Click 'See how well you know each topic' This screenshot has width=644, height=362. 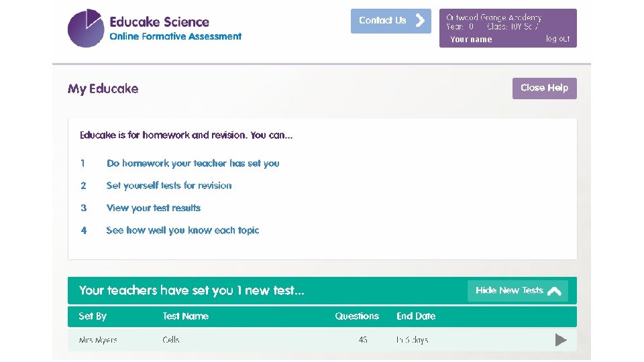182,230
